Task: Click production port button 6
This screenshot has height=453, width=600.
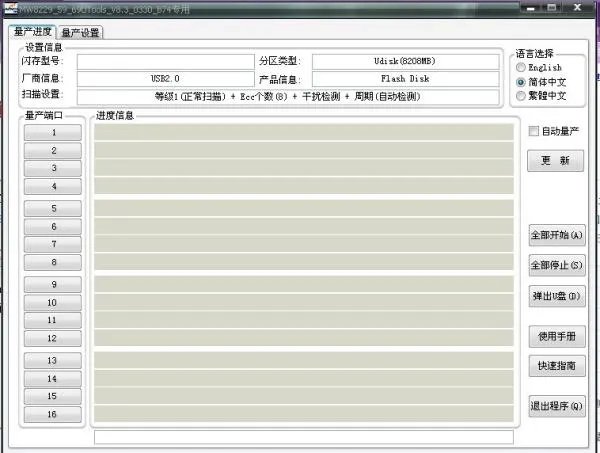Action: point(53,226)
